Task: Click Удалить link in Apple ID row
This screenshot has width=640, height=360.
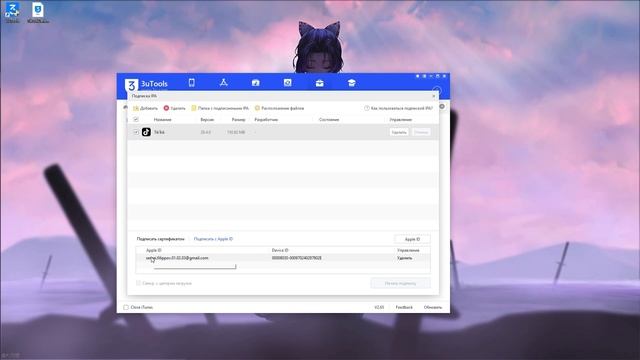Action: pyautogui.click(x=404, y=258)
